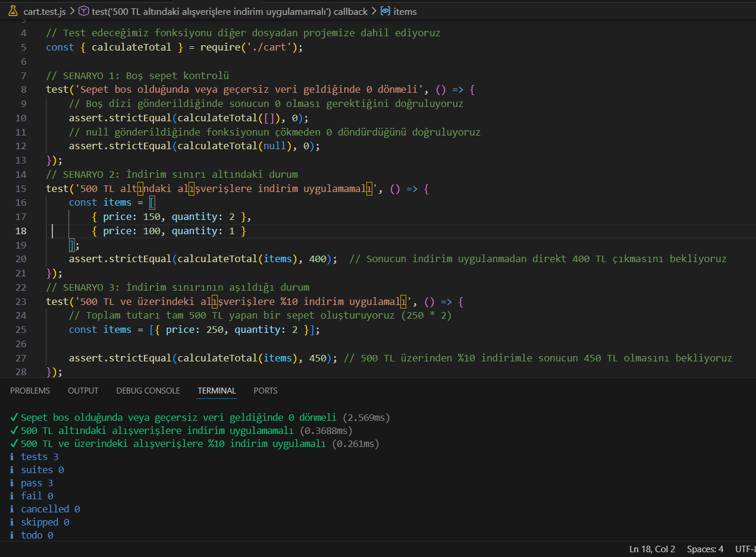Image resolution: width=756 pixels, height=557 pixels.
Task: Click the './cart' string in require call
Action: point(269,47)
